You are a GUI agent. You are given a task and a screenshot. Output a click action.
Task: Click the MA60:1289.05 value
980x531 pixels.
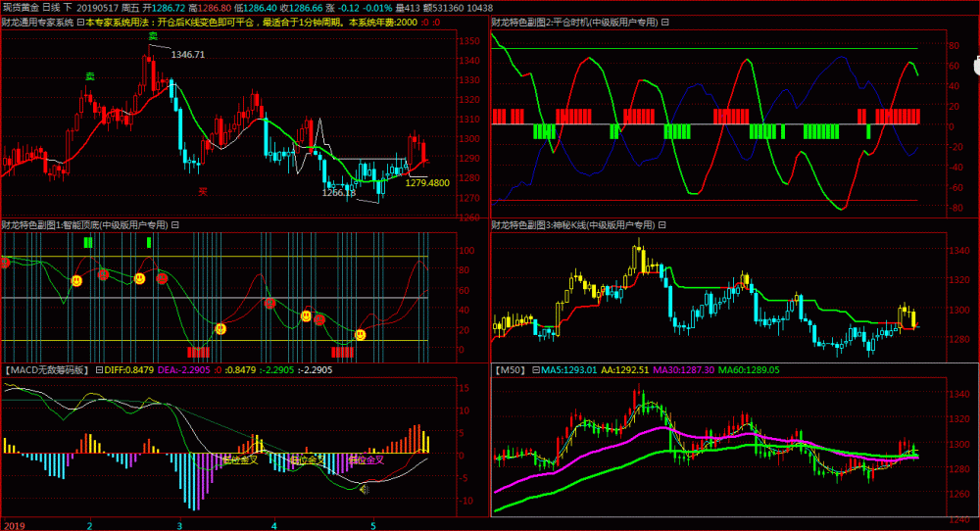click(x=749, y=369)
